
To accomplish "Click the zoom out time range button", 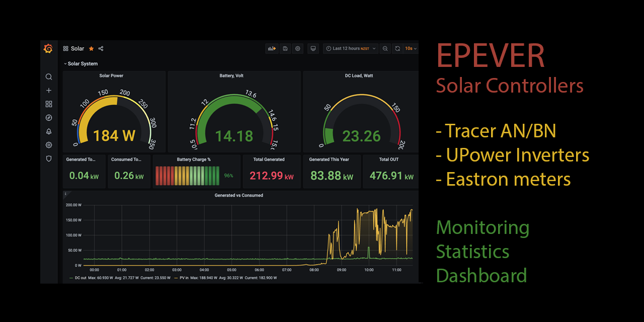I will (x=384, y=48).
